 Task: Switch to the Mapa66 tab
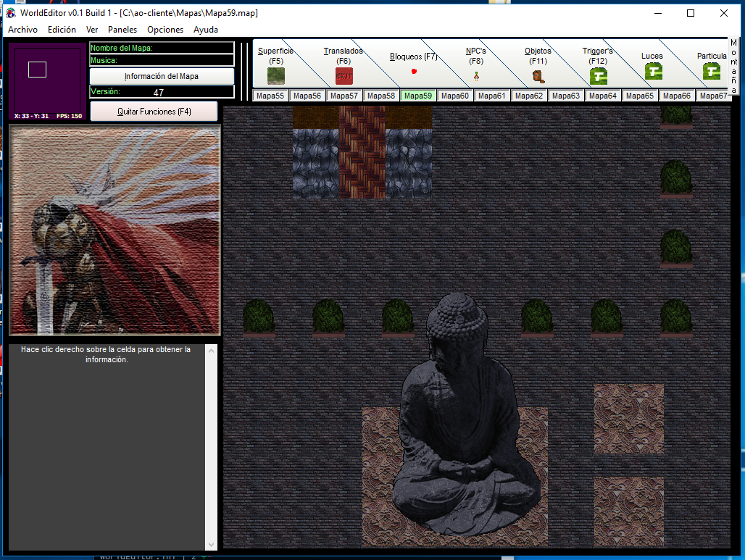pos(677,96)
